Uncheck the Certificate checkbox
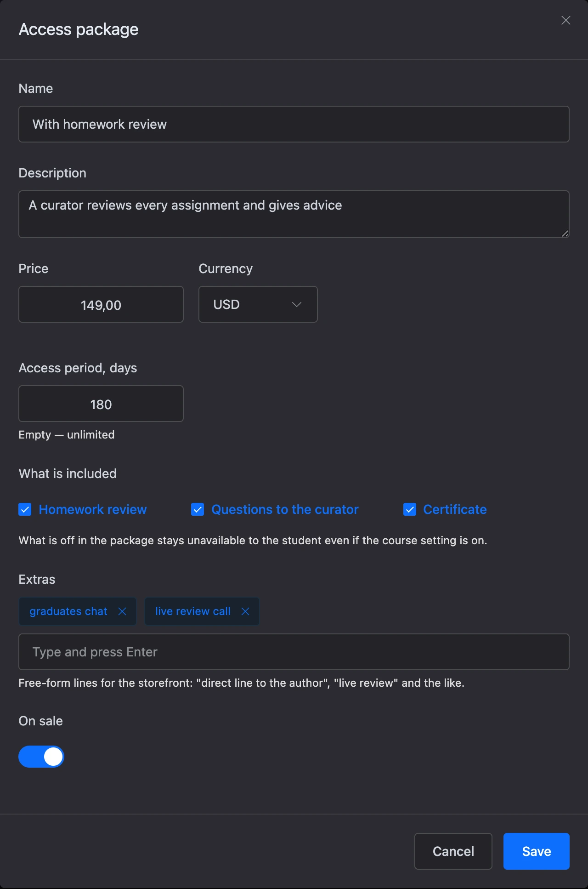 410,509
